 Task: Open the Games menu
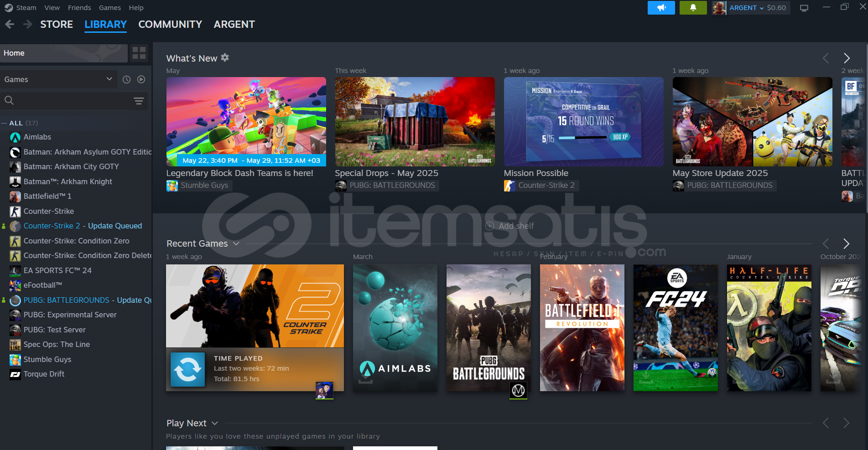coord(110,8)
